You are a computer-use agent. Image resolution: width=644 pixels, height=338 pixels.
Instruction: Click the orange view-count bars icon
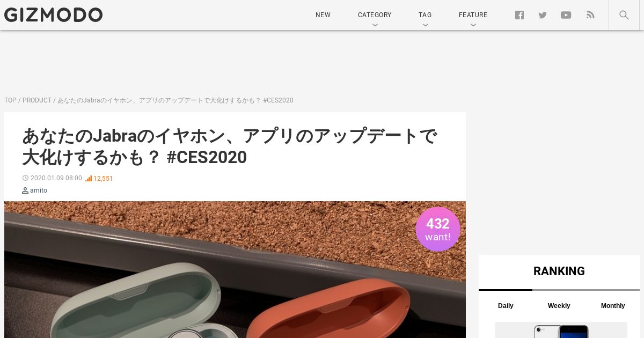(x=89, y=179)
